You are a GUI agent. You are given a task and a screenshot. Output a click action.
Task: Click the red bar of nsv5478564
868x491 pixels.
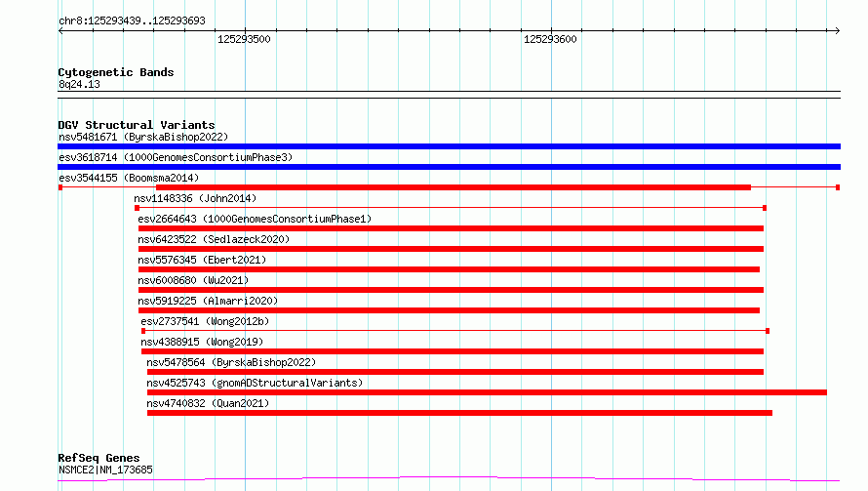(x=455, y=372)
